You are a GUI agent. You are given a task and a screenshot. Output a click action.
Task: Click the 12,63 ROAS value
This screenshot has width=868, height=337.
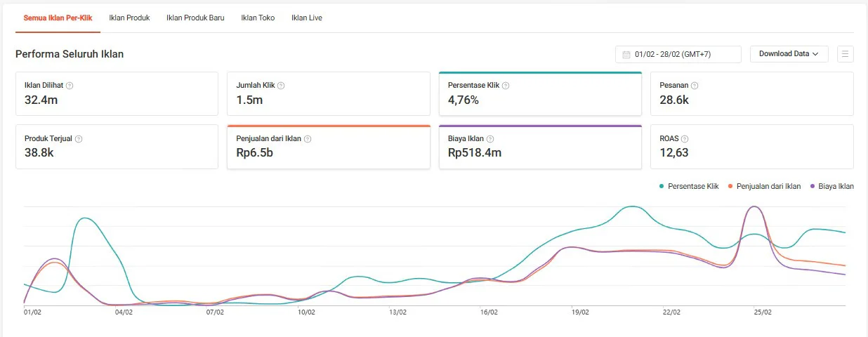coord(673,152)
